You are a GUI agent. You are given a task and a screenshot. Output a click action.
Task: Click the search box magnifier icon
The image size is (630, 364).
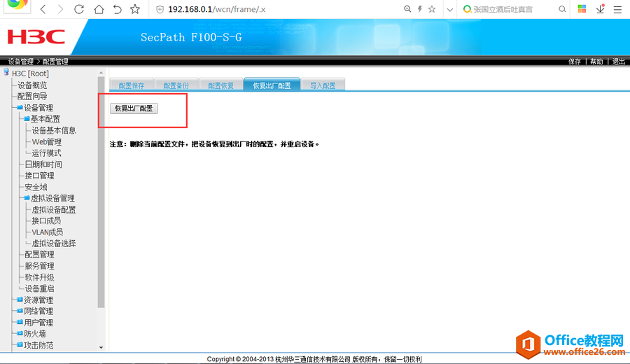click(562, 9)
